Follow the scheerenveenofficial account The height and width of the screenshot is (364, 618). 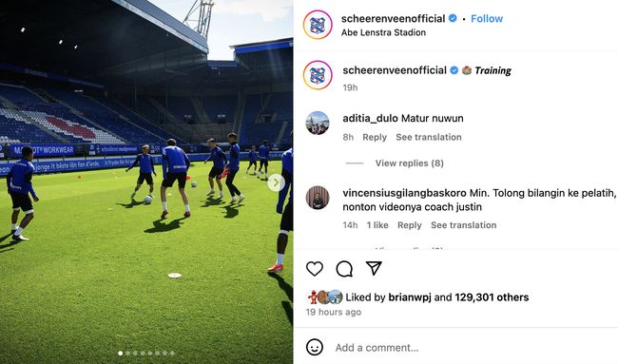487,18
